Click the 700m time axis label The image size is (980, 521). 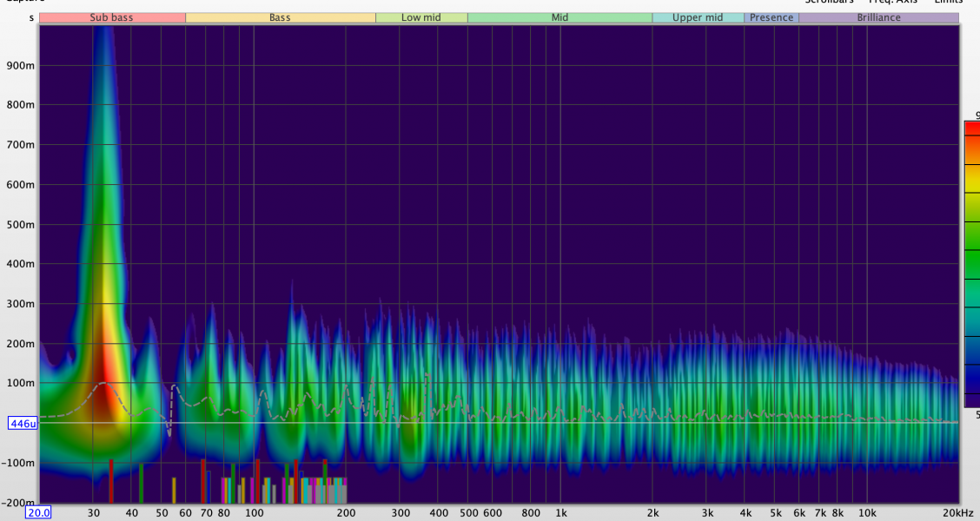21,144
